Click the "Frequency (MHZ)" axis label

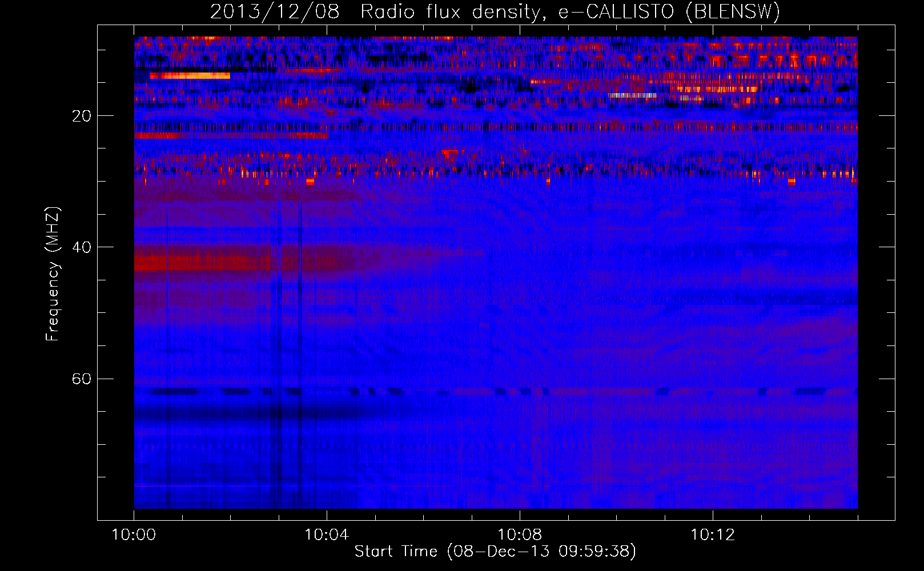click(x=53, y=274)
